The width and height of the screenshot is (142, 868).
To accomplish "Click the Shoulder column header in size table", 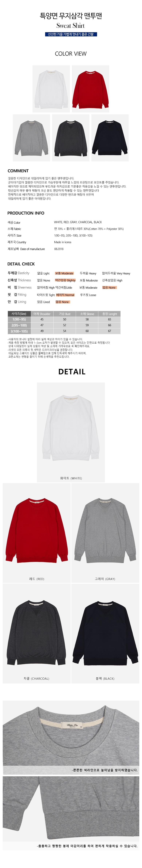I will 42,314.
